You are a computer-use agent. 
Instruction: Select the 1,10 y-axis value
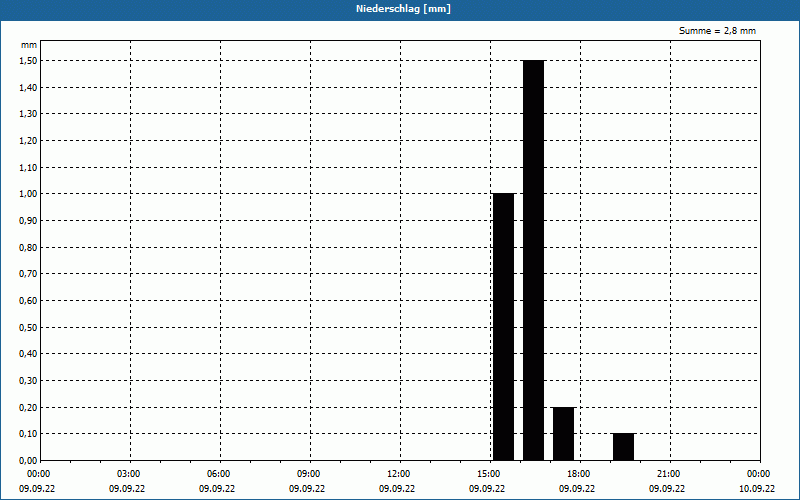point(28,167)
